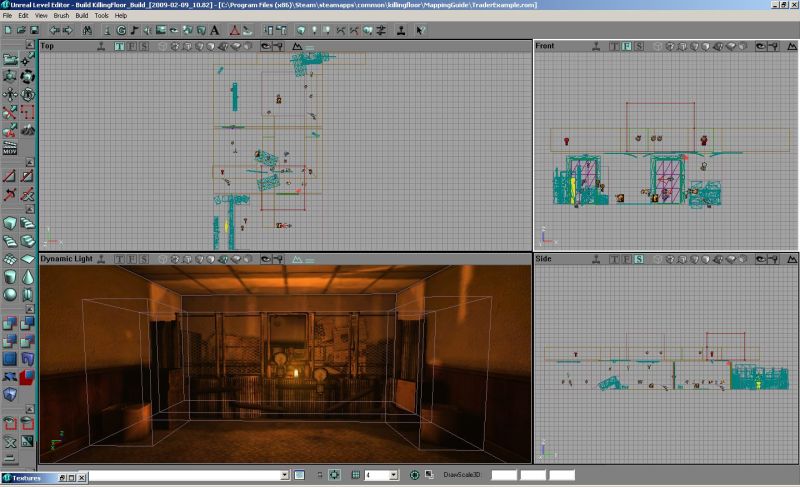
Task: Click the CSG Add brush icon
Action: click(10, 323)
